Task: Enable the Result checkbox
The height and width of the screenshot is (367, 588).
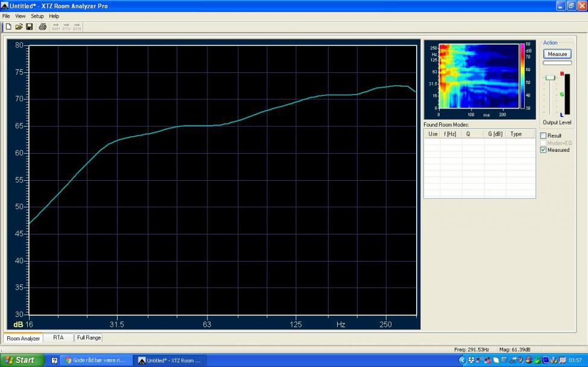Action: [543, 136]
